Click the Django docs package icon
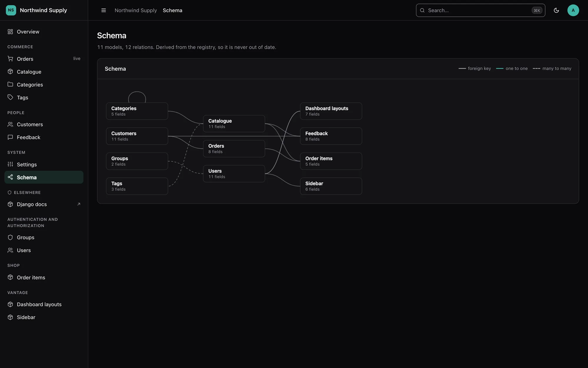 point(10,204)
